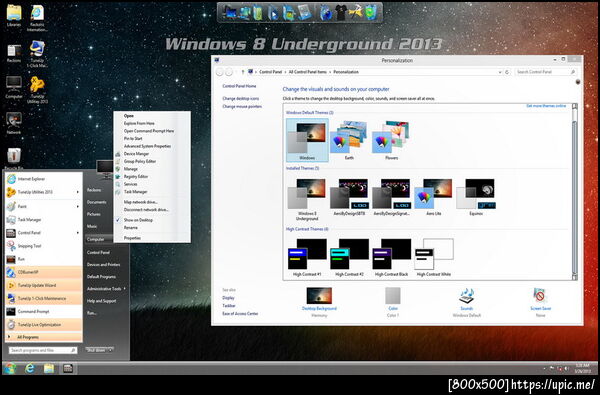The height and width of the screenshot is (395, 600).
Task: Open Internet Explorer in the Start menu list
Action: (44, 179)
